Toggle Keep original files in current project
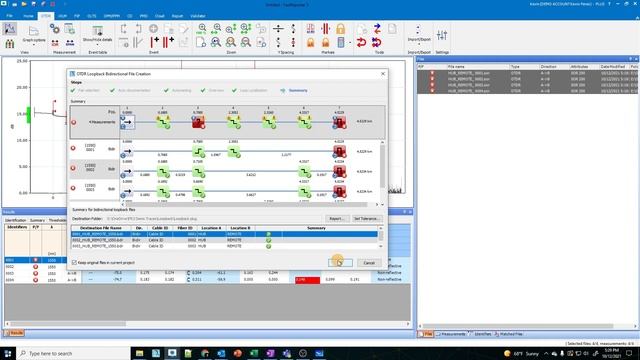Viewport: 640px width, 360px height. pos(74,262)
